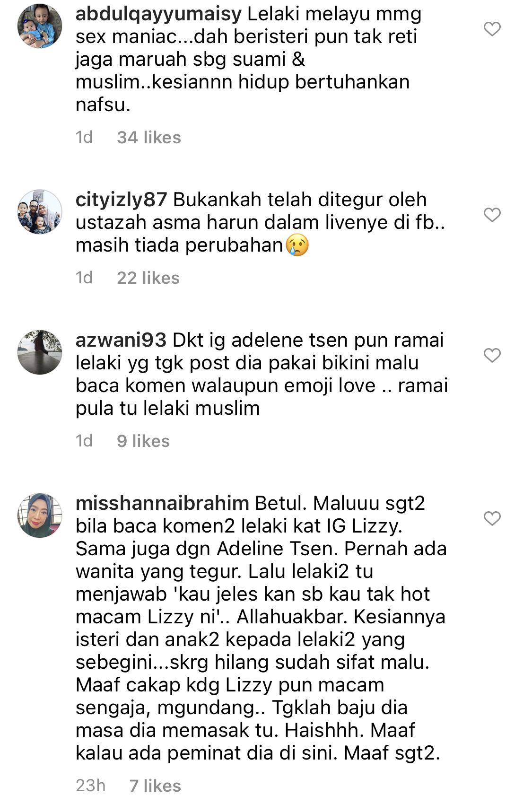
Task: Visit cityizly87 username link
Action: [x=121, y=200]
